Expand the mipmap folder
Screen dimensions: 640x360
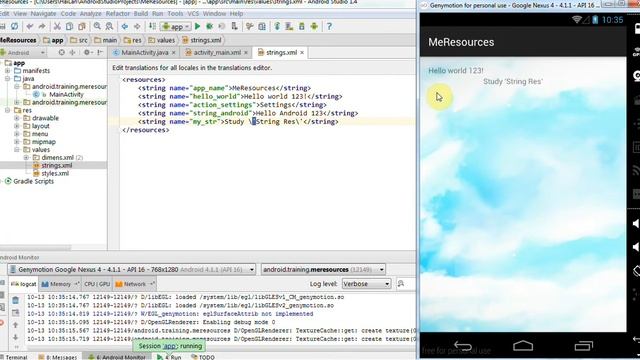[x=17, y=142]
